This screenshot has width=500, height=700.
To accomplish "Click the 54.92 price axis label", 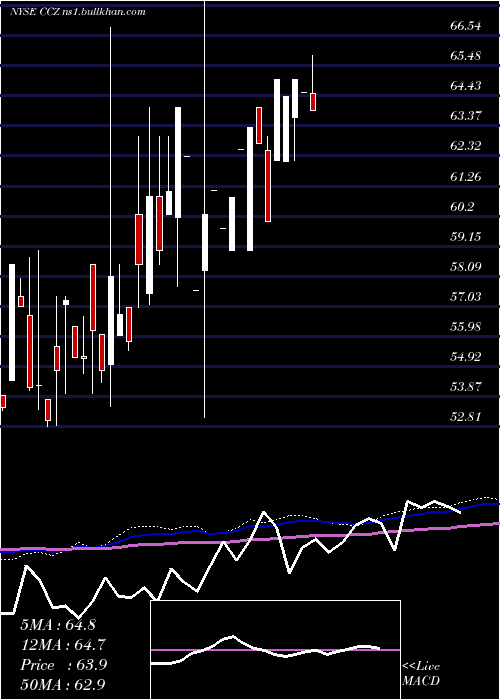I will pos(466,357).
